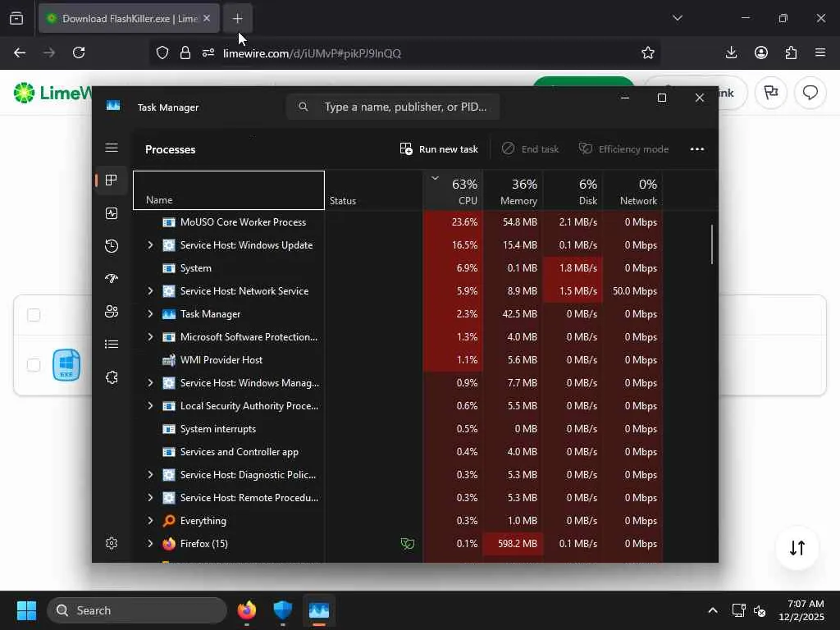The image size is (840, 630).
Task: Open the Performance page in Task Manager
Action: [112, 213]
